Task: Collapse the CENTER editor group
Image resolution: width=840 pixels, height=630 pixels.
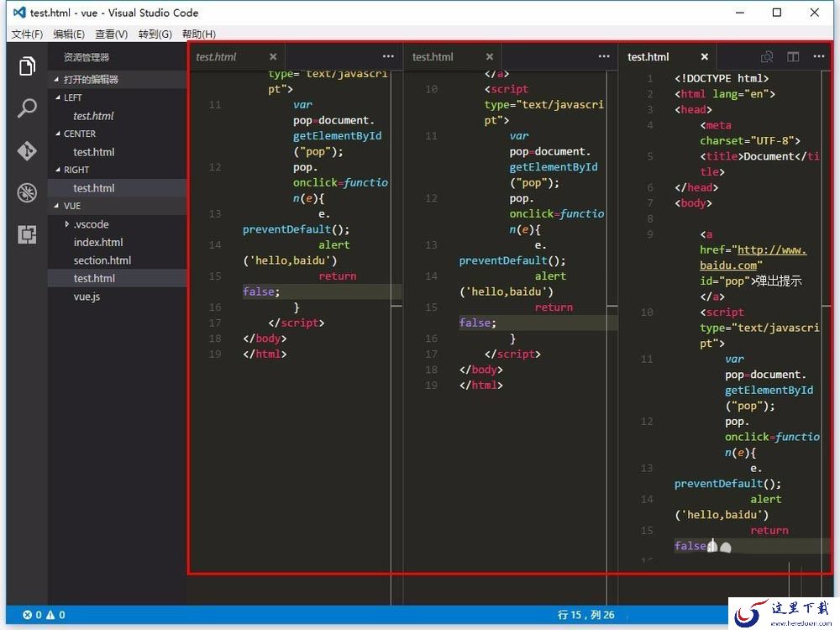Action: point(58,134)
